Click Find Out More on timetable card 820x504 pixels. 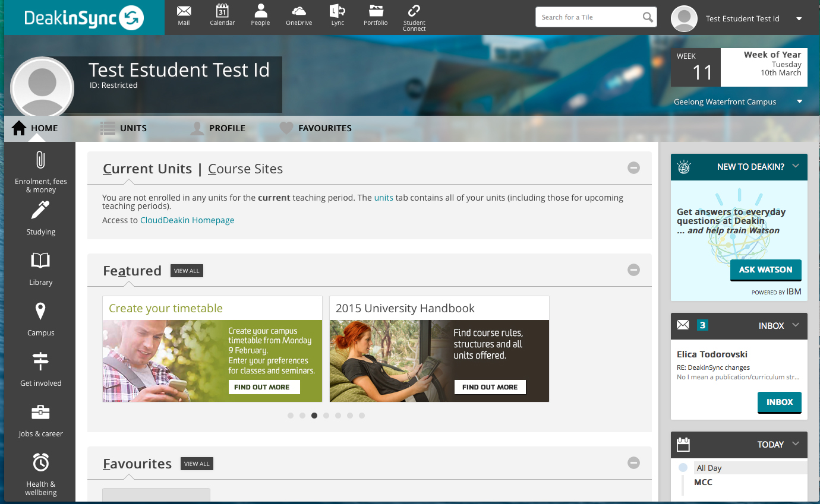click(x=264, y=387)
